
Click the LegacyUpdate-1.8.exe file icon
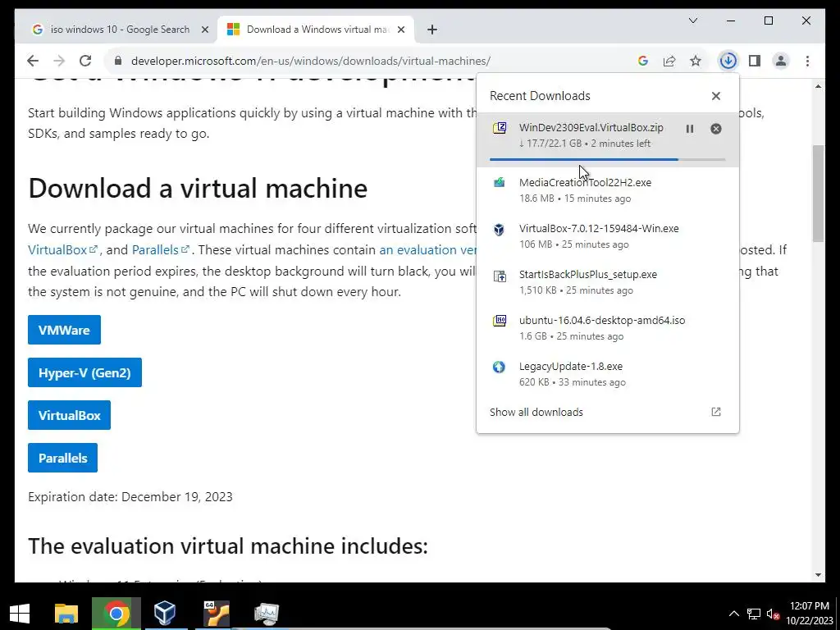[500, 367]
